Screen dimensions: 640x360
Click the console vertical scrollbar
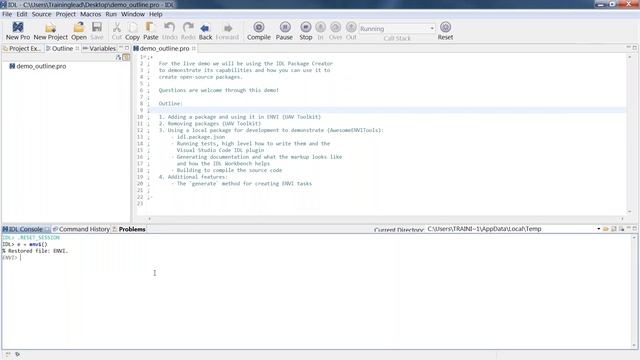pos(634,291)
